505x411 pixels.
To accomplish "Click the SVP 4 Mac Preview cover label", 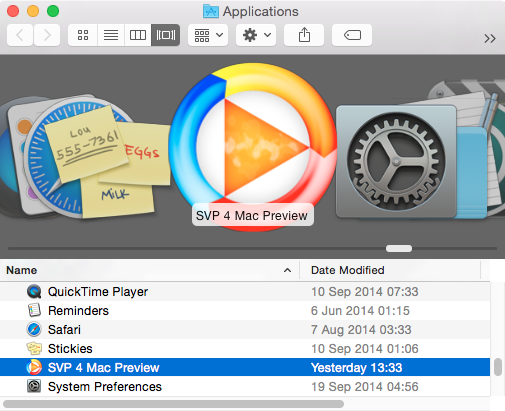I will click(252, 215).
